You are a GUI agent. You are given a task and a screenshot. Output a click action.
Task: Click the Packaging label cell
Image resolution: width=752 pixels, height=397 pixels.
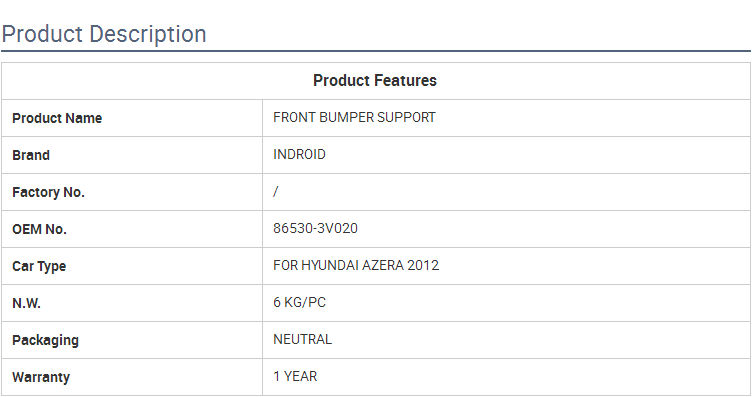coord(132,340)
